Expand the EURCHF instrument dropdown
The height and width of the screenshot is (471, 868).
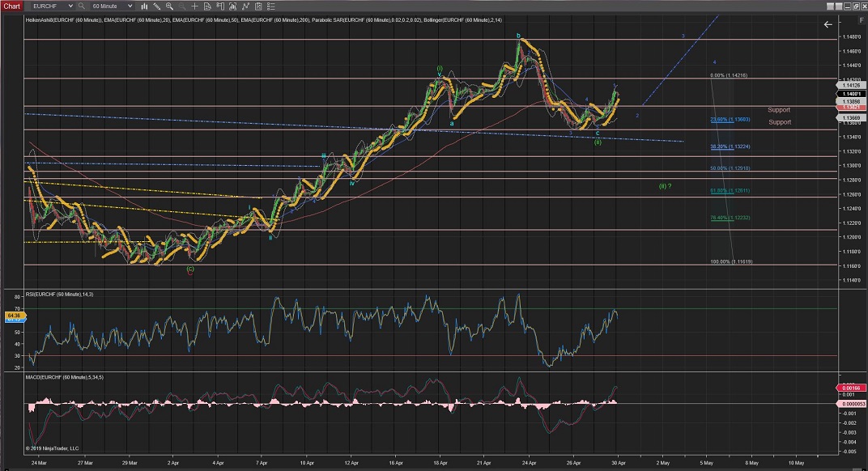tap(71, 6)
